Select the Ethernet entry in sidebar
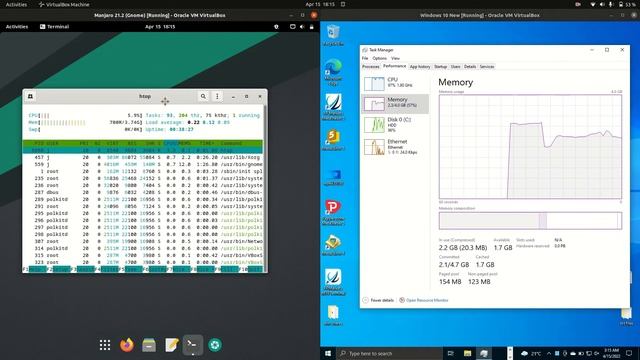The height and width of the screenshot is (360, 640). (x=395, y=147)
